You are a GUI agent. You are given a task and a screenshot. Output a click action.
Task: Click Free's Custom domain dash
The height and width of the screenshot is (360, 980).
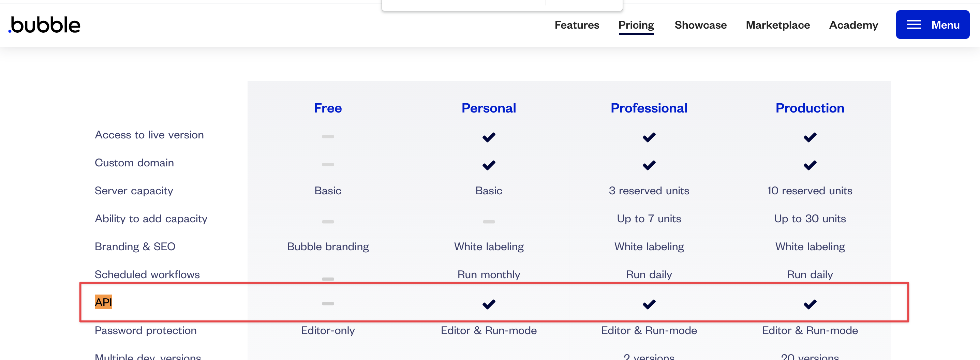[328, 165]
